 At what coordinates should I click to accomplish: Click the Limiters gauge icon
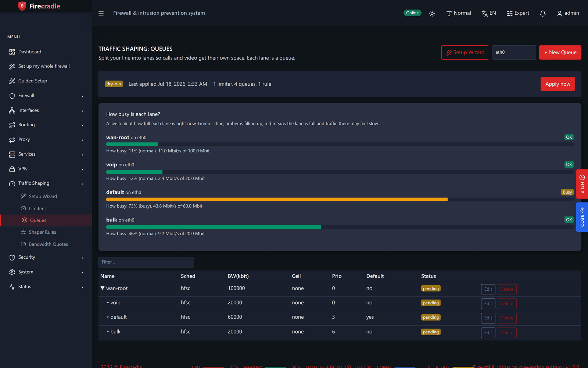pos(24,208)
